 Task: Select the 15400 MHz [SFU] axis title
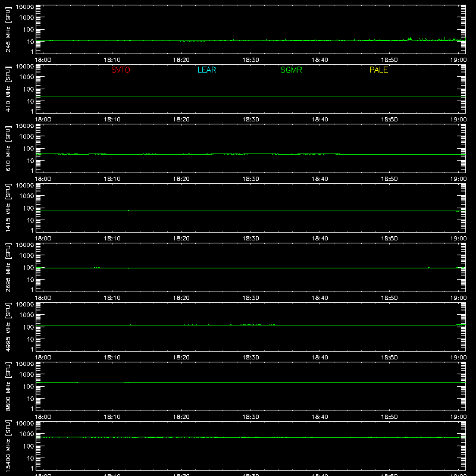8,446
